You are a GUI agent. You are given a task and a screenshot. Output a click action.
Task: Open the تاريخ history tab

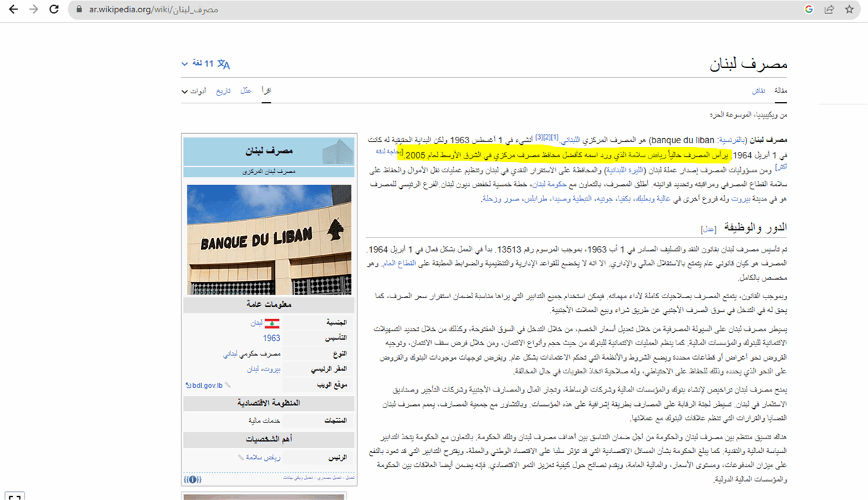coord(224,91)
